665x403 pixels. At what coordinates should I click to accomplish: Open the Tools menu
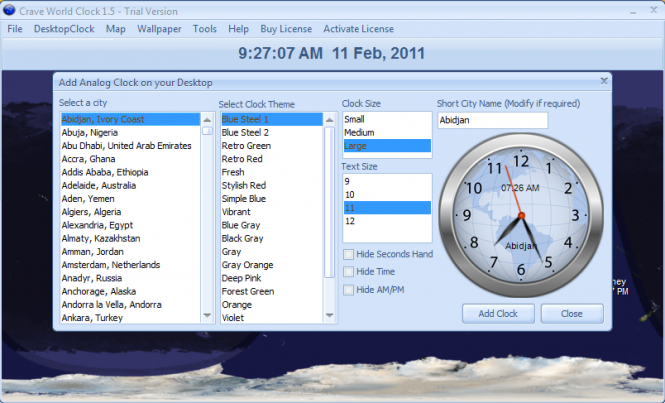205,29
